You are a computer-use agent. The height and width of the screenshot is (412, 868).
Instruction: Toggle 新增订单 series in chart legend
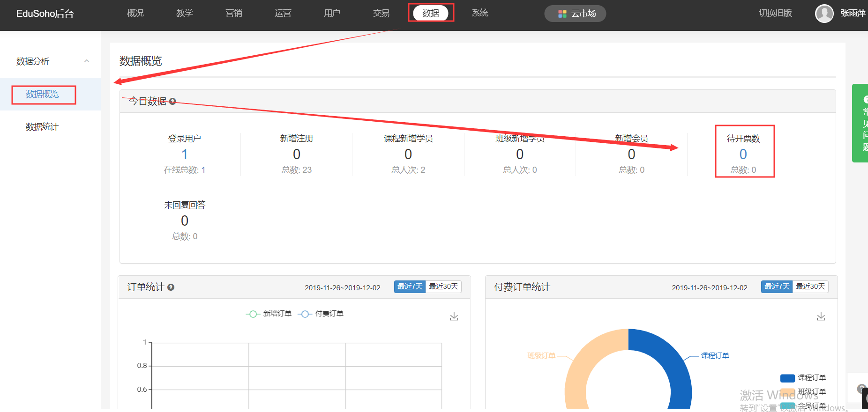pyautogui.click(x=269, y=314)
